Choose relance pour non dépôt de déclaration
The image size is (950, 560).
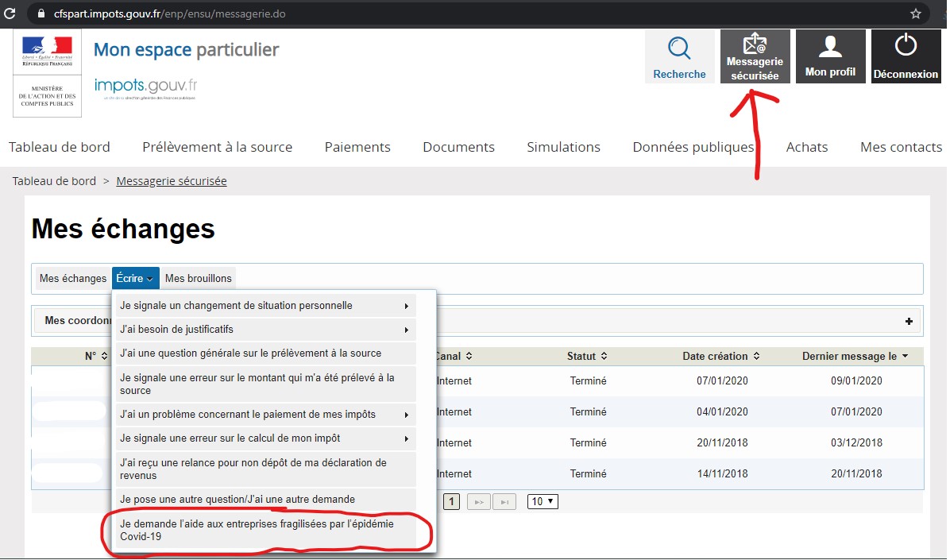266,469
